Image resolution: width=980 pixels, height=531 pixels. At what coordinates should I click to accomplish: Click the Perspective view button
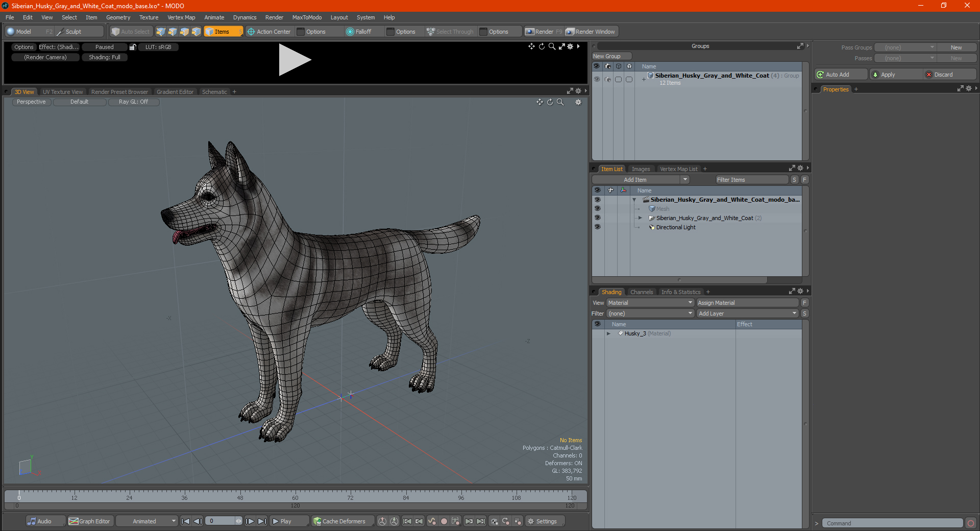[x=31, y=102]
